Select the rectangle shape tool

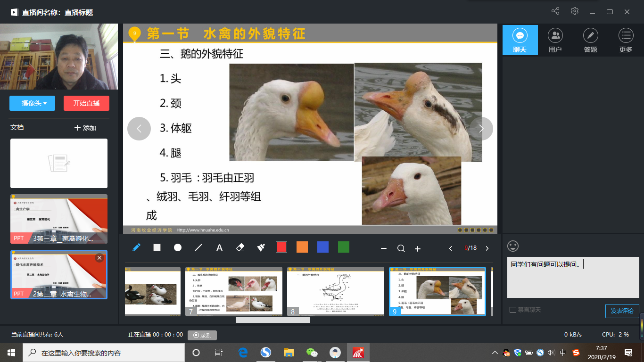pyautogui.click(x=157, y=247)
